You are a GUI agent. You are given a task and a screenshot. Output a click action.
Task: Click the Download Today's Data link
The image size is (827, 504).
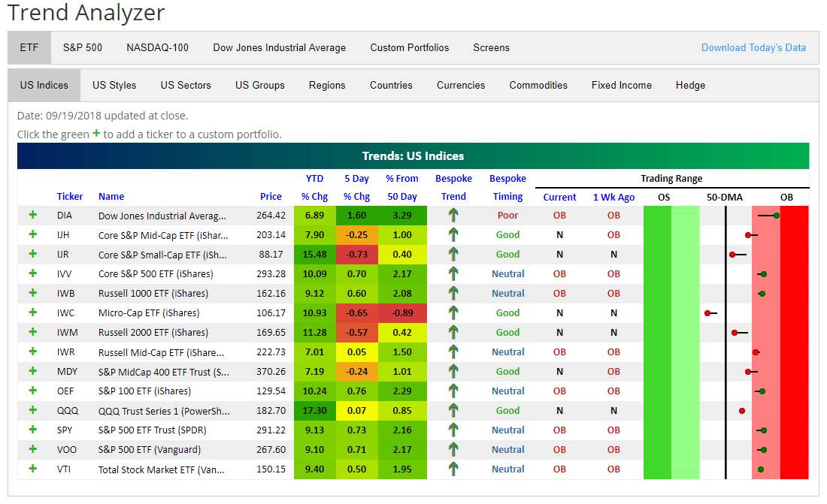click(x=753, y=47)
